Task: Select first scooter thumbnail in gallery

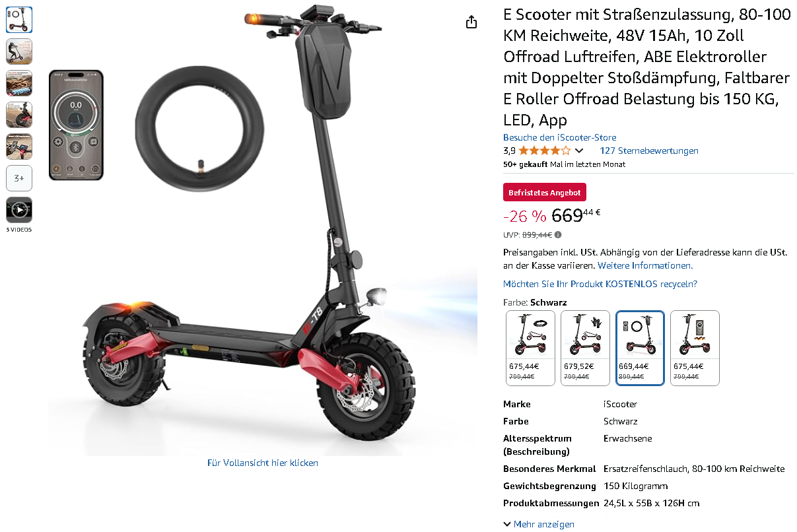Action: click(19, 20)
